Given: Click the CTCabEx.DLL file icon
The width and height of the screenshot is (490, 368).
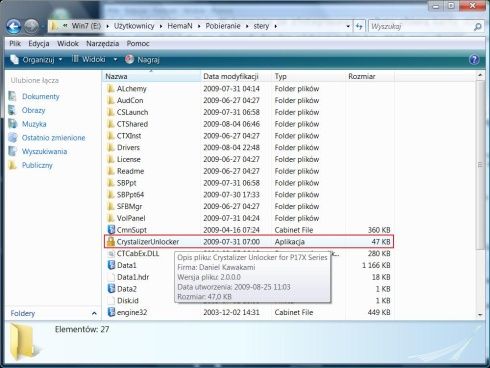Looking at the screenshot, I should 111,253.
